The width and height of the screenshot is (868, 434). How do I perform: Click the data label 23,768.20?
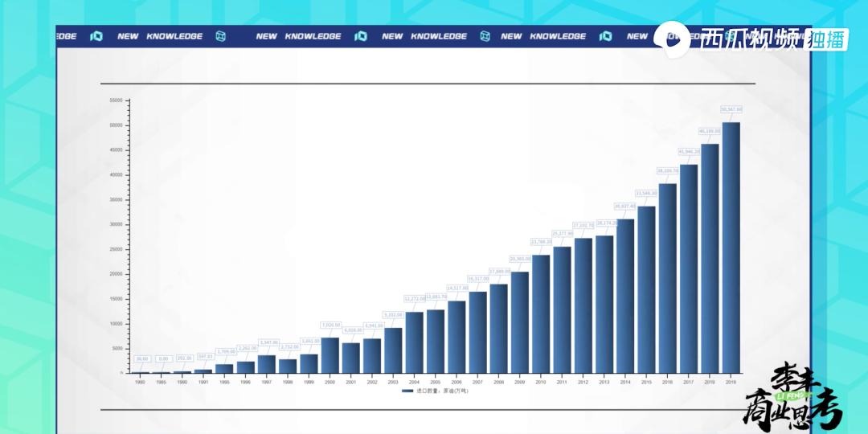click(542, 242)
